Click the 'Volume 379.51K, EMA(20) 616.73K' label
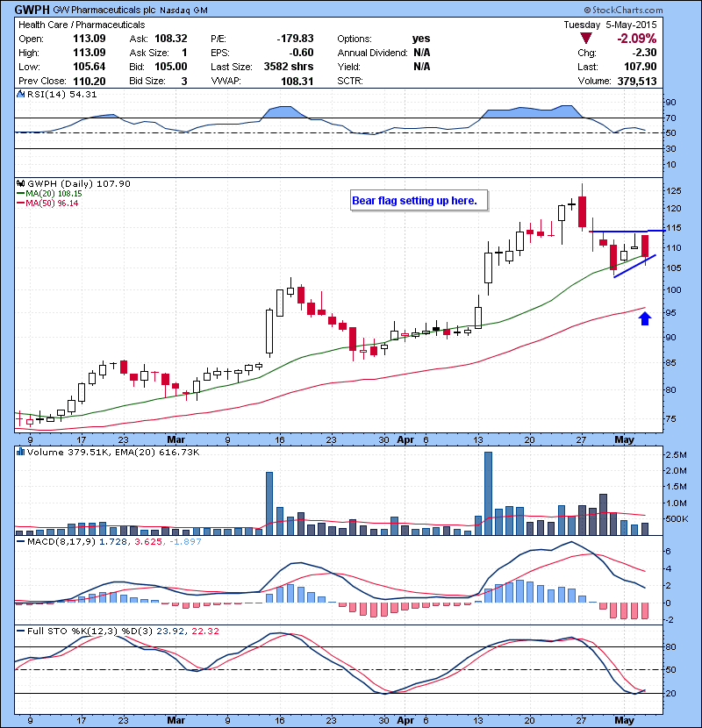The image size is (702, 728). click(113, 452)
